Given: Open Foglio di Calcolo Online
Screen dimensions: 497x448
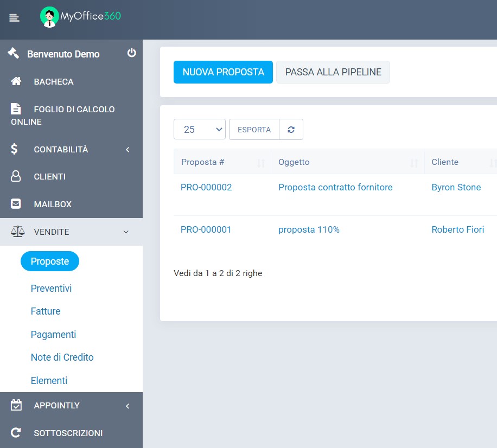Looking at the screenshot, I should click(x=63, y=116).
